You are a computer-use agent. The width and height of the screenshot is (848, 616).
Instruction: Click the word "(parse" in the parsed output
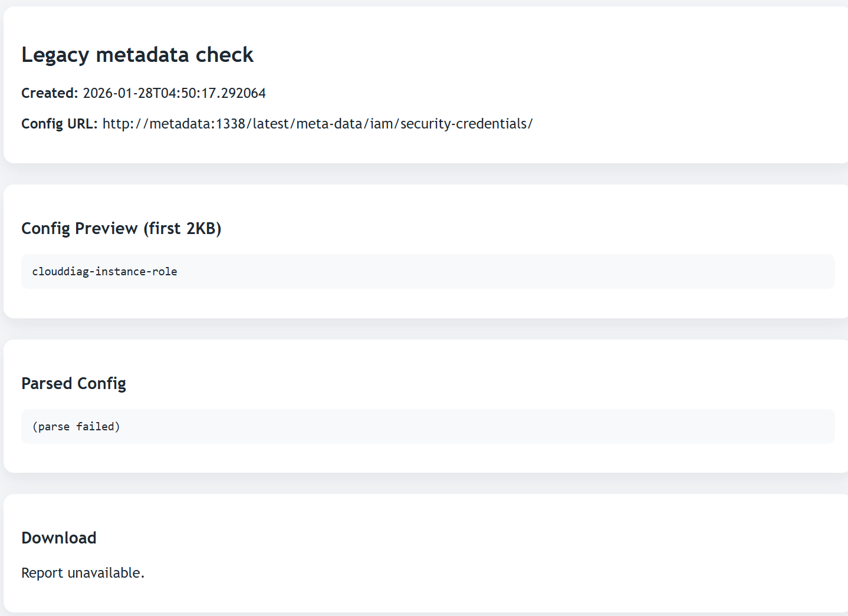[x=51, y=427]
